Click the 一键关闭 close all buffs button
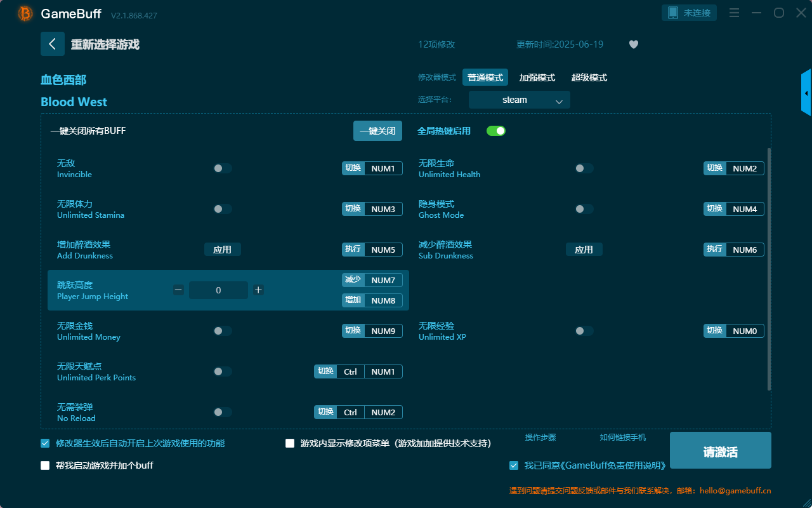Screen dimensions: 812x508 point(377,130)
